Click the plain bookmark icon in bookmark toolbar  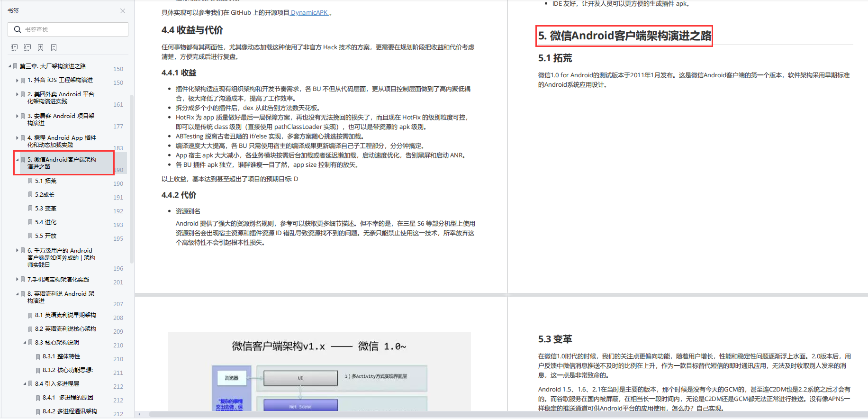click(54, 47)
